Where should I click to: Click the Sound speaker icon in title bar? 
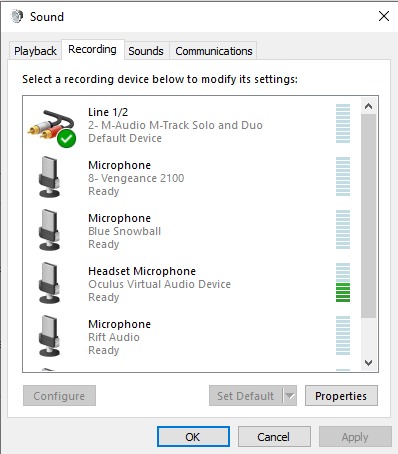coord(17,16)
